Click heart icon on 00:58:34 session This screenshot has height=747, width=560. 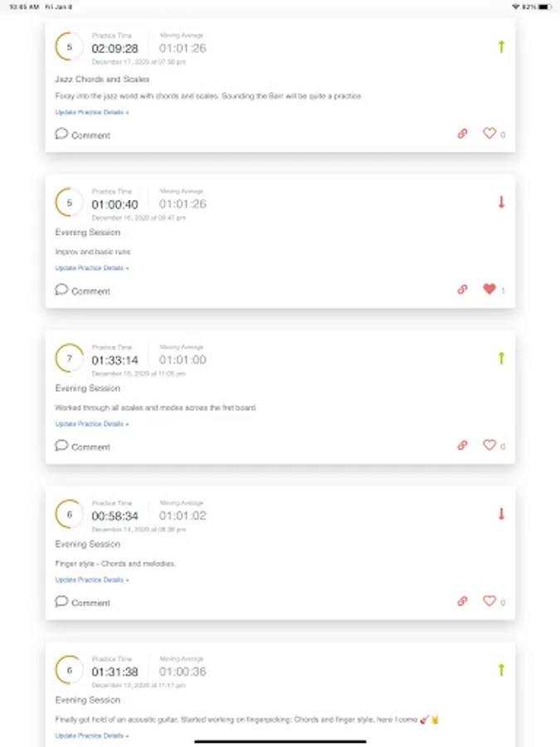click(x=489, y=601)
